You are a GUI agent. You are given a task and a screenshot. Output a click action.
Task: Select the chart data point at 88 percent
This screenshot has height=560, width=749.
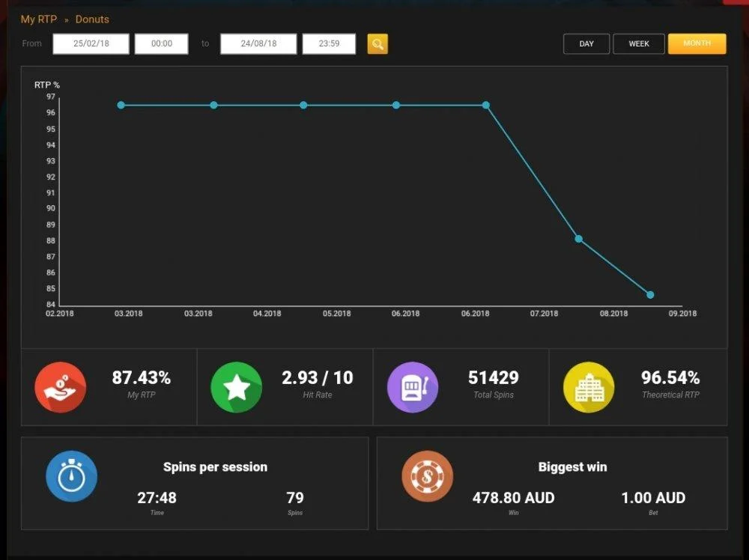(578, 239)
